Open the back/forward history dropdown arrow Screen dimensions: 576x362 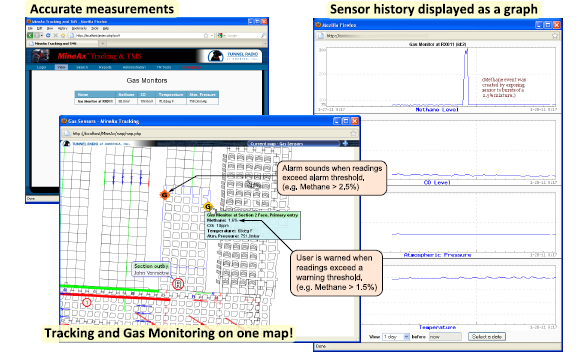(42, 36)
